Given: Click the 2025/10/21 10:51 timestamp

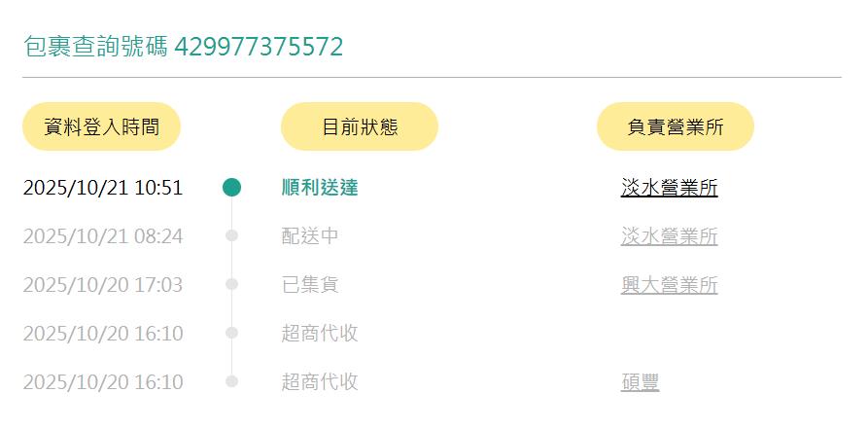Looking at the screenshot, I should click(102, 188).
